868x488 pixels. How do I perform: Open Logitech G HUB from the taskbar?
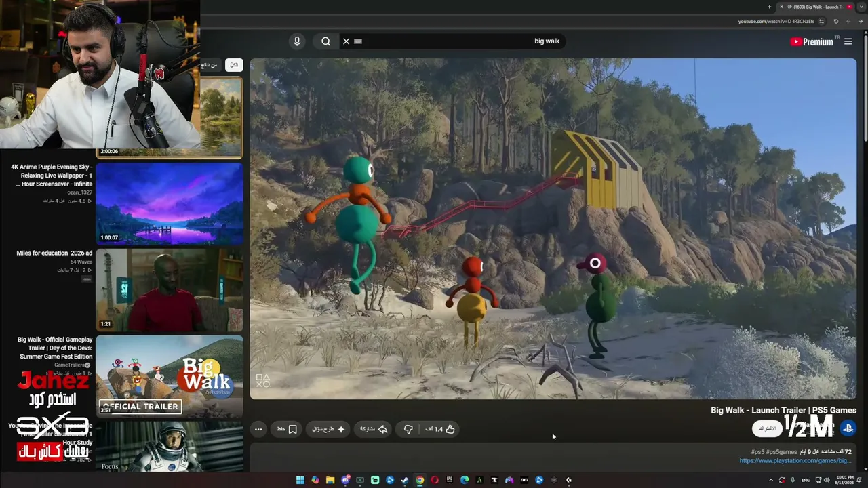(569, 481)
